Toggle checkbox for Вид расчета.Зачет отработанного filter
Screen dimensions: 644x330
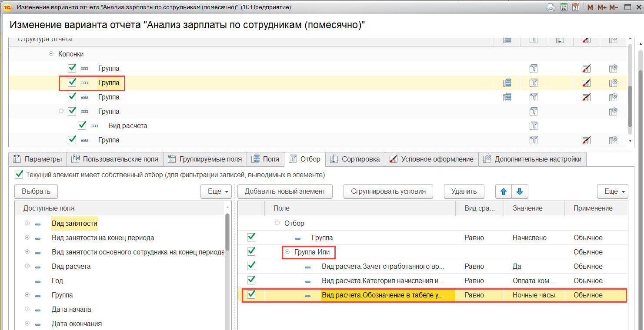tap(251, 266)
